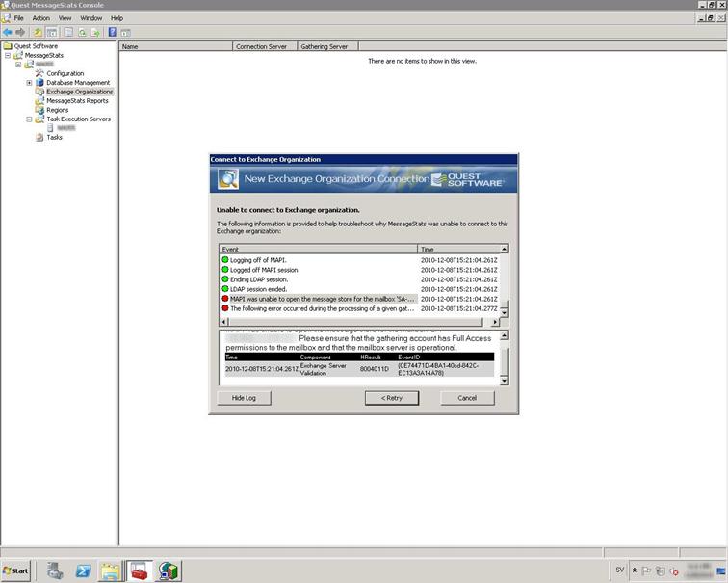This screenshot has width=728, height=583.
Task: Collapse the blurred server node under MessageStats
Action: 18,65
